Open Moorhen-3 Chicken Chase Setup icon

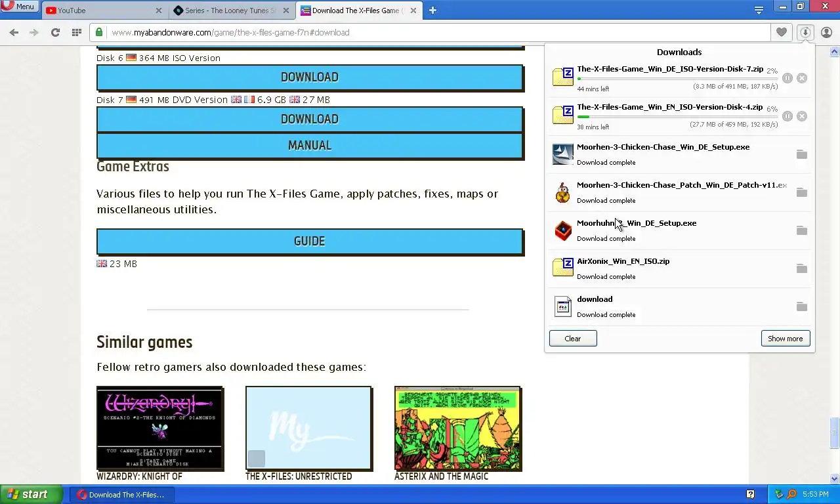(563, 154)
